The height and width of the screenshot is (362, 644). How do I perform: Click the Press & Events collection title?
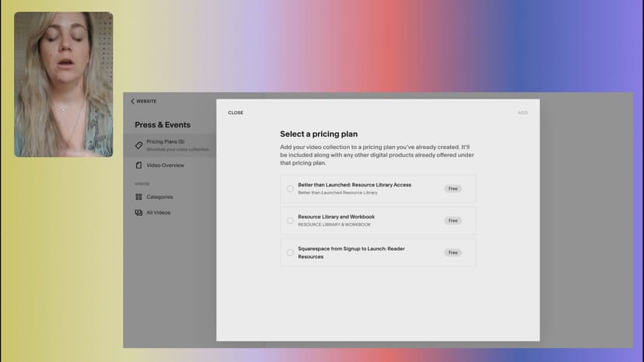pyautogui.click(x=162, y=124)
